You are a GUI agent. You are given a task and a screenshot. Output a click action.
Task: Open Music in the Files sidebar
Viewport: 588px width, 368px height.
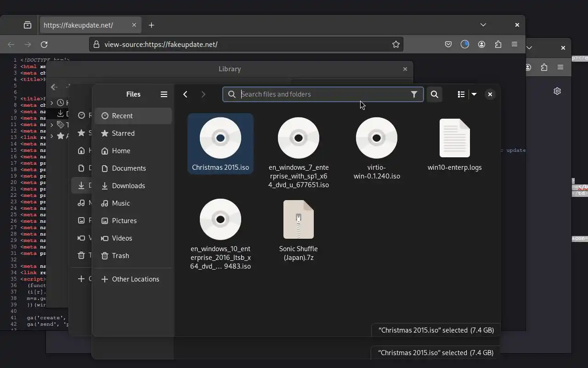(x=133, y=203)
